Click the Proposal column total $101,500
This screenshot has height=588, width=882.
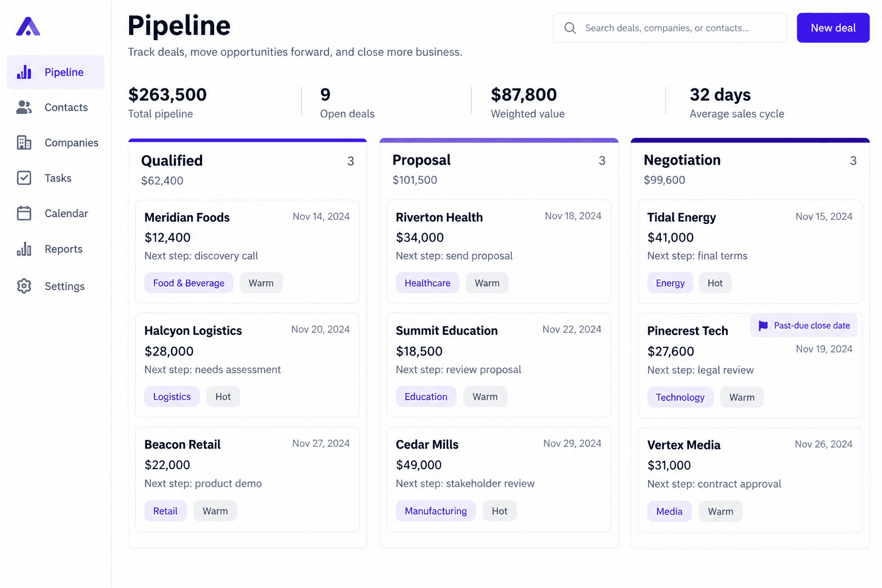tap(415, 180)
